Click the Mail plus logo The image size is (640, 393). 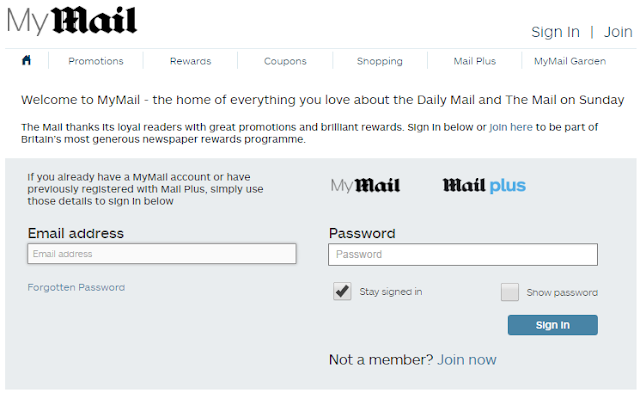pos(484,185)
